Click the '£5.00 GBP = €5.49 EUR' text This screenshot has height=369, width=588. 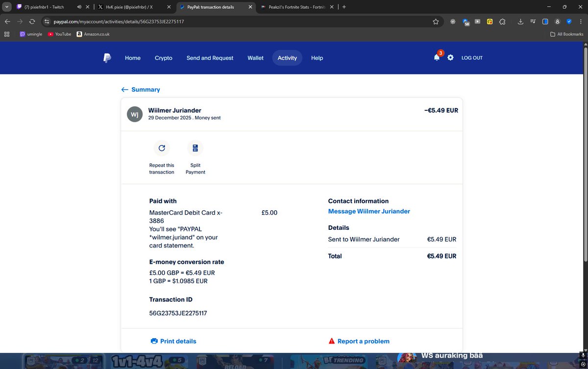(x=182, y=272)
